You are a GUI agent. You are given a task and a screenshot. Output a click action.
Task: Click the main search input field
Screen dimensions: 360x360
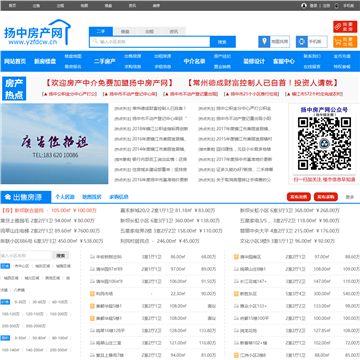(150, 42)
